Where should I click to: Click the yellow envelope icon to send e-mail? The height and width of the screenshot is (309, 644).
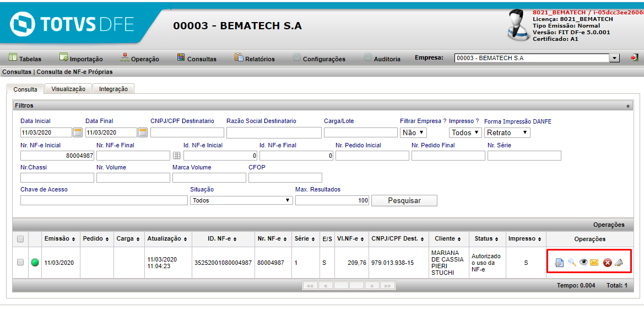pos(594,263)
